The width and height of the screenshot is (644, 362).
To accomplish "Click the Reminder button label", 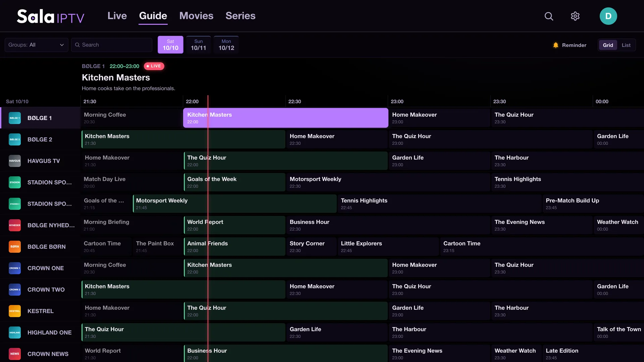I will [574, 45].
